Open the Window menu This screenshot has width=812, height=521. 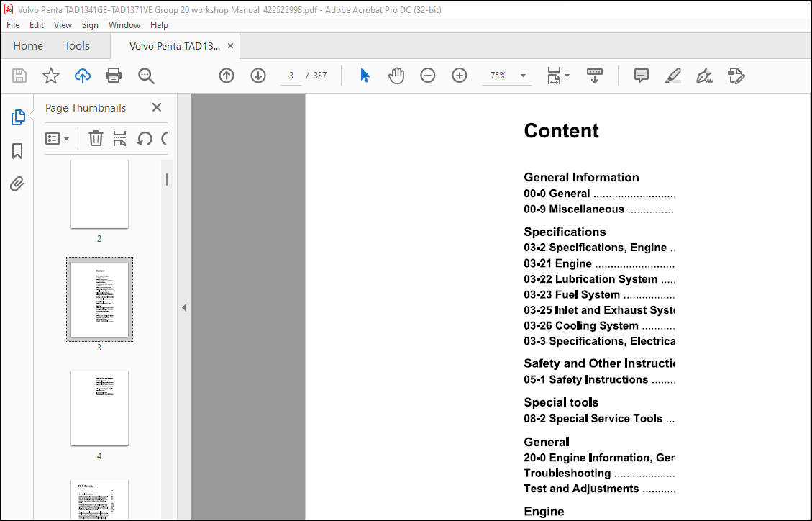coord(124,25)
